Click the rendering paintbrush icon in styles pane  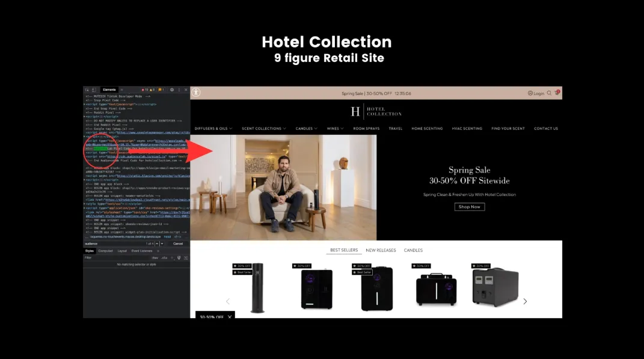(179, 258)
